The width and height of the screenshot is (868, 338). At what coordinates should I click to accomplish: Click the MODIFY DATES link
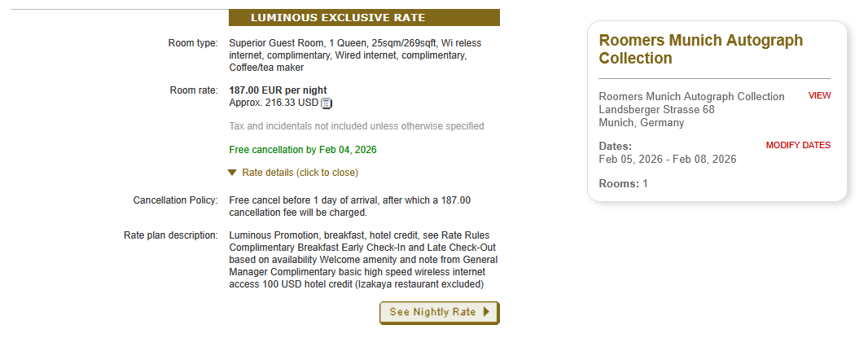[798, 146]
